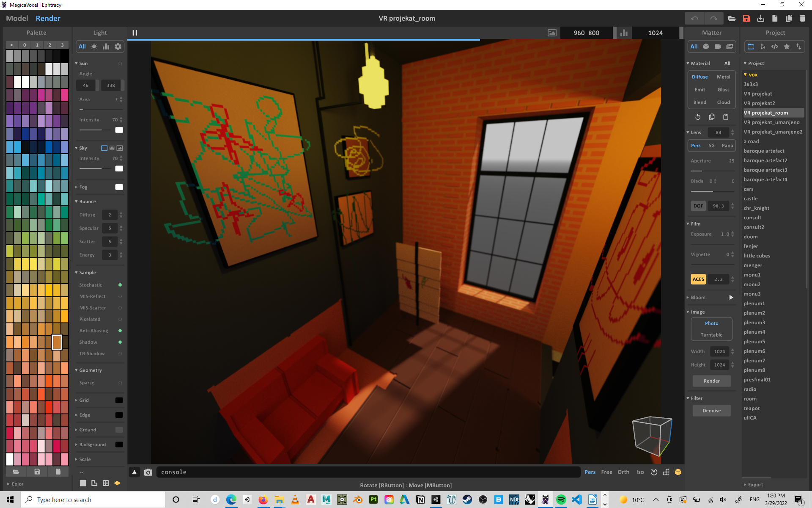The width and height of the screenshot is (812, 508).
Task: Pause the render with the pause button
Action: pyautogui.click(x=135, y=33)
